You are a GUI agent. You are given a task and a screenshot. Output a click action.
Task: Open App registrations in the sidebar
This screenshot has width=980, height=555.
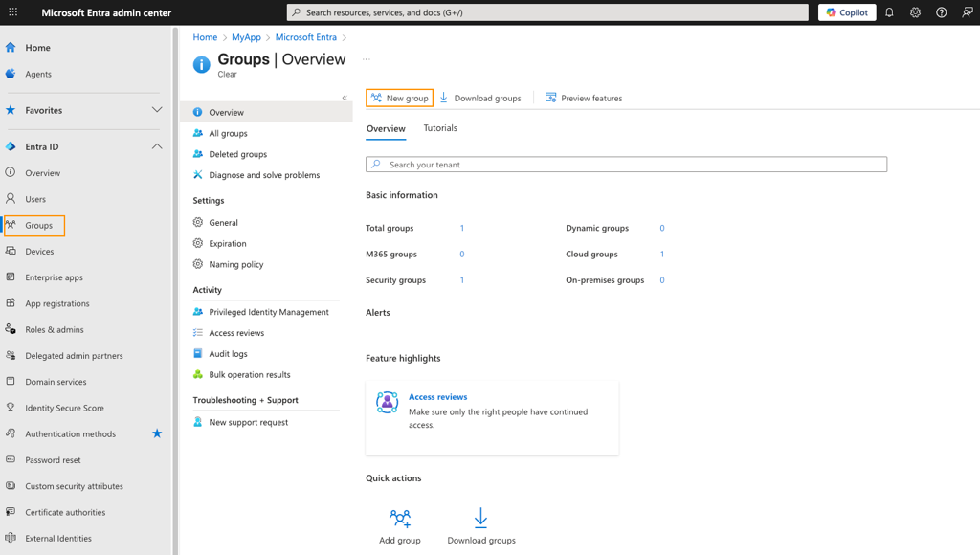(56, 303)
